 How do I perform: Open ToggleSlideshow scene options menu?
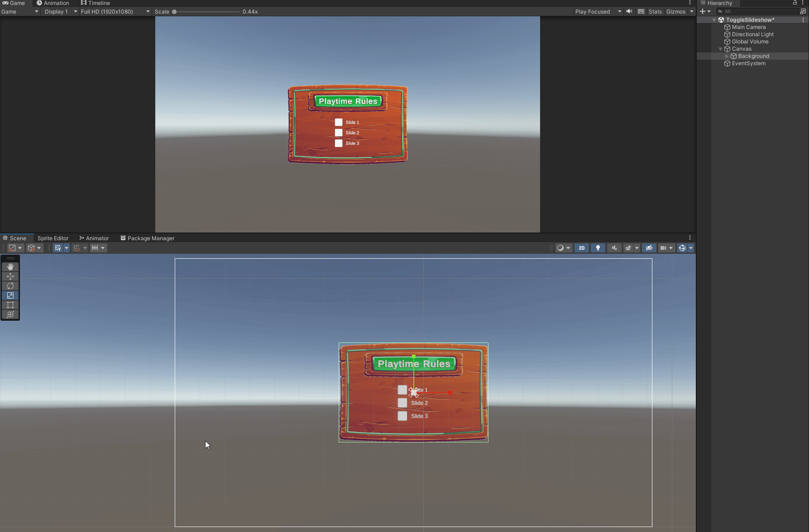tap(803, 20)
